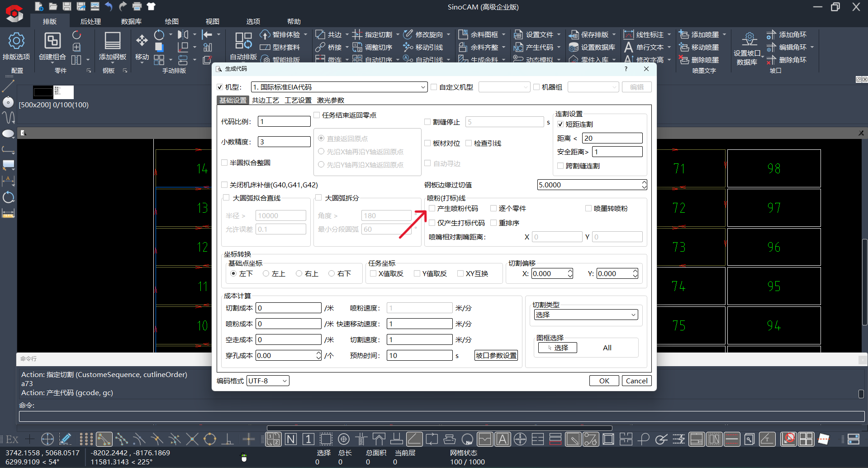Click the 自动排版 auto nesting icon
Screen dimensions: 868x468
point(243,46)
